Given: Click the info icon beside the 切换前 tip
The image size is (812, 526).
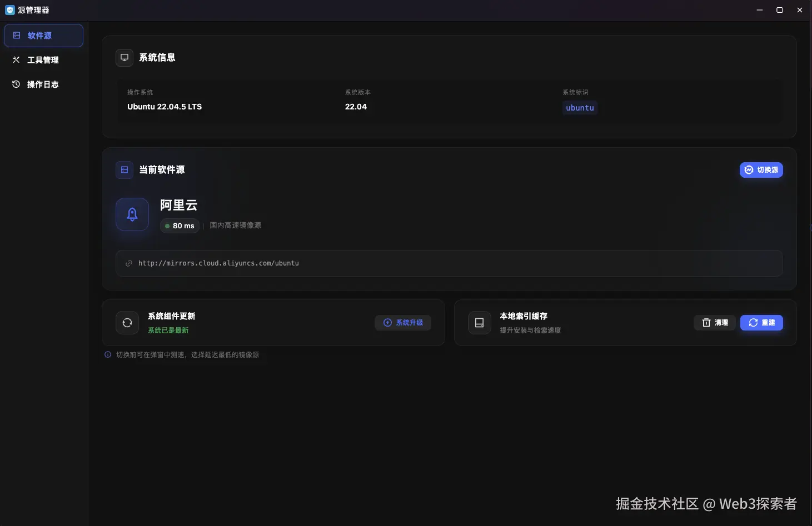Looking at the screenshot, I should [x=107, y=354].
